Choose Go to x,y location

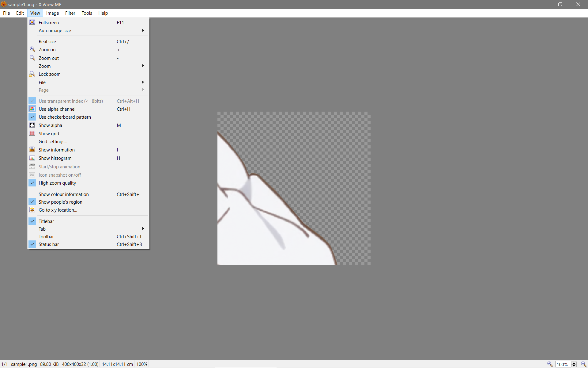pyautogui.click(x=58, y=210)
